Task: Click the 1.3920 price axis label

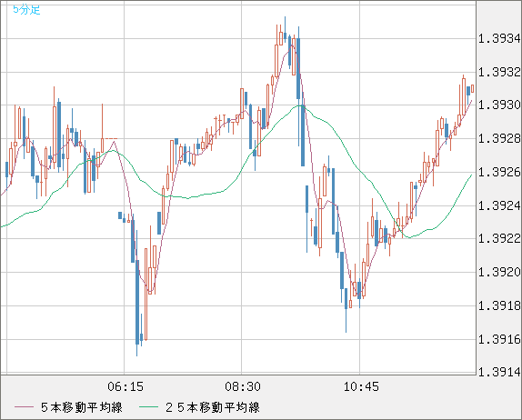Action: pyautogui.click(x=499, y=272)
